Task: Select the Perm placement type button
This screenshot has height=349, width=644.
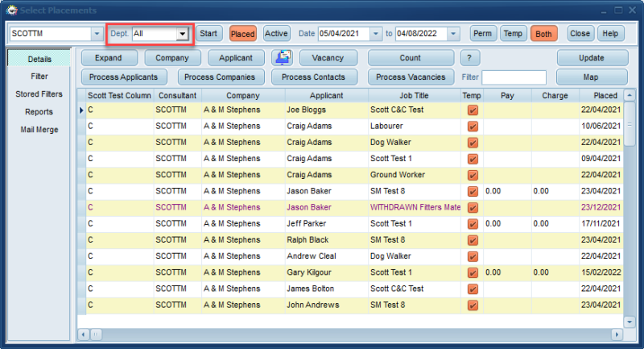Action: [x=482, y=34]
